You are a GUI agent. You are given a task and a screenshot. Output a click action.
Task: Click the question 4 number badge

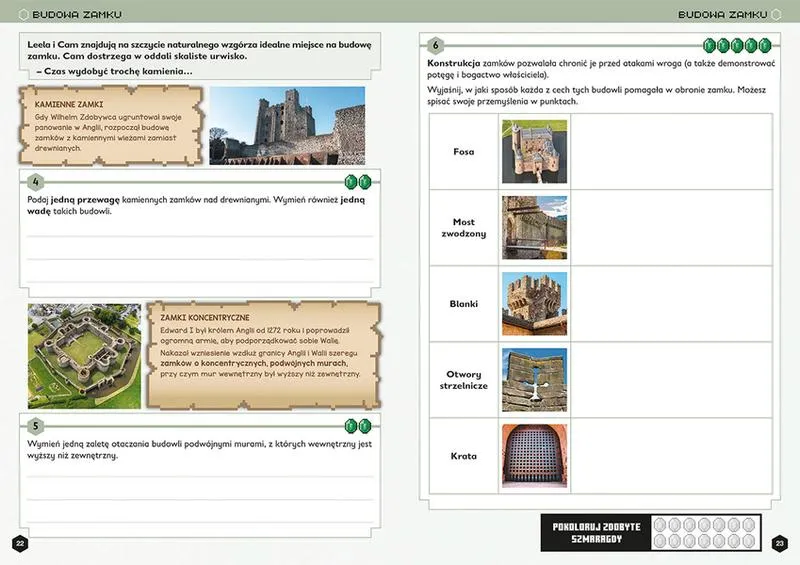pos(36,181)
